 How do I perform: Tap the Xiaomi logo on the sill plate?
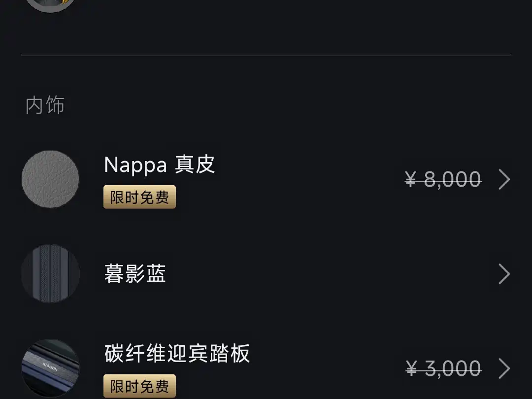click(x=50, y=367)
